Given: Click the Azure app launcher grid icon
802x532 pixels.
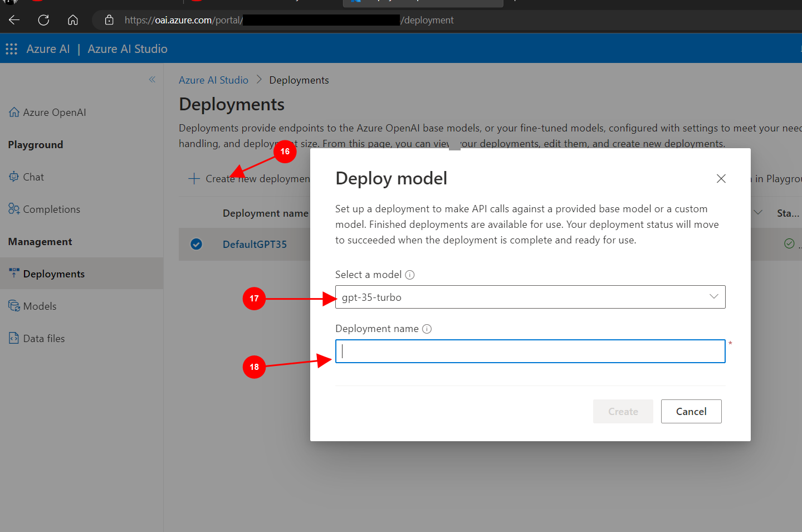Looking at the screenshot, I should pyautogui.click(x=11, y=49).
